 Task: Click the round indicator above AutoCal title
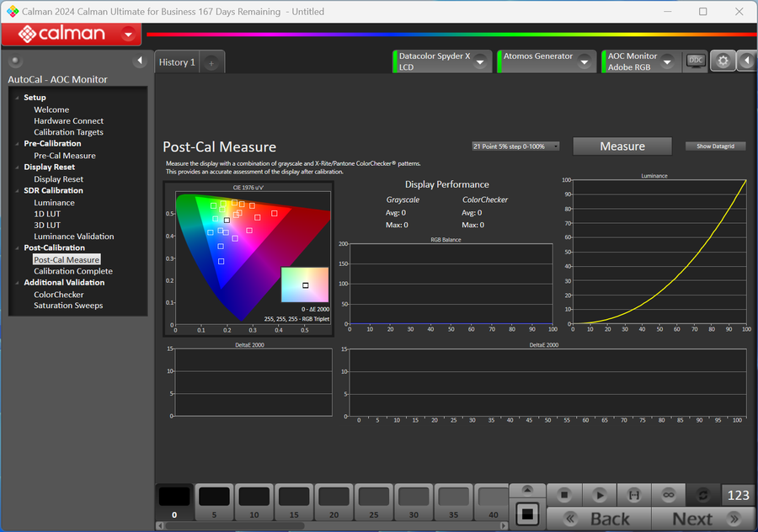[x=15, y=61]
